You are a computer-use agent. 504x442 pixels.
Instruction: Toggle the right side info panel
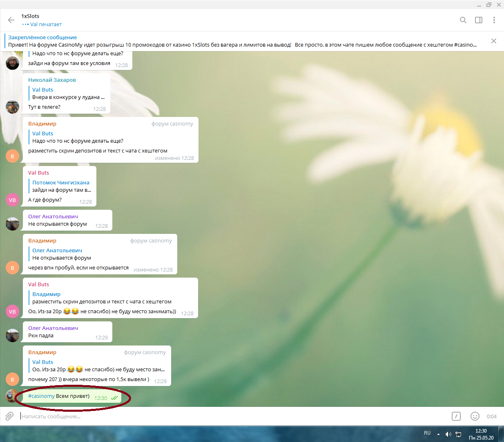(478, 20)
